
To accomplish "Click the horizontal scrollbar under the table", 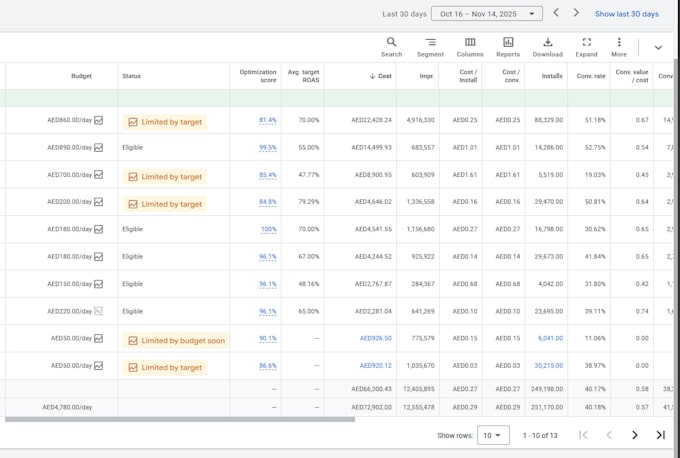I will pyautogui.click(x=180, y=419).
